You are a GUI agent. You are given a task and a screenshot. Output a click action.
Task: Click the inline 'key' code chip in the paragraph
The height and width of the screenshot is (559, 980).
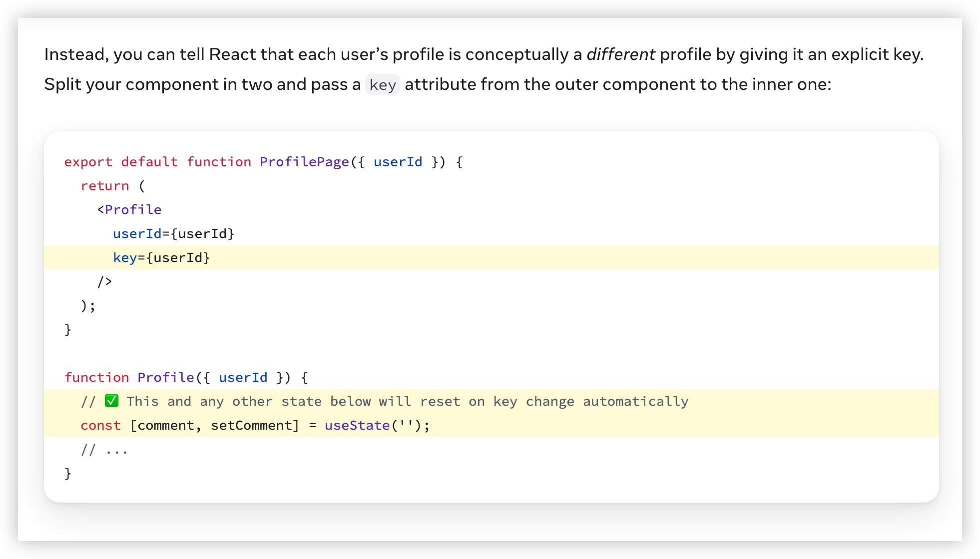(383, 84)
